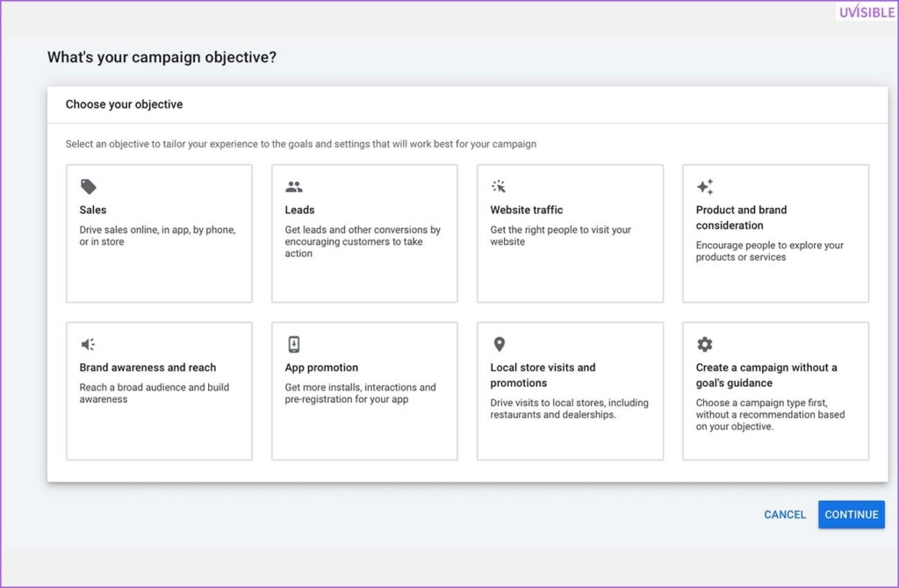
Task: Click the location pin icon above Local store visits
Action: [499, 343]
